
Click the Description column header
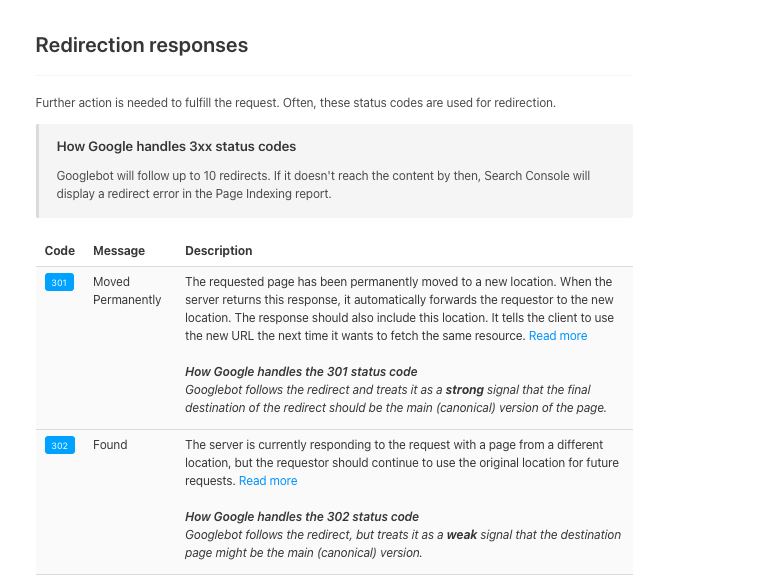click(x=219, y=251)
